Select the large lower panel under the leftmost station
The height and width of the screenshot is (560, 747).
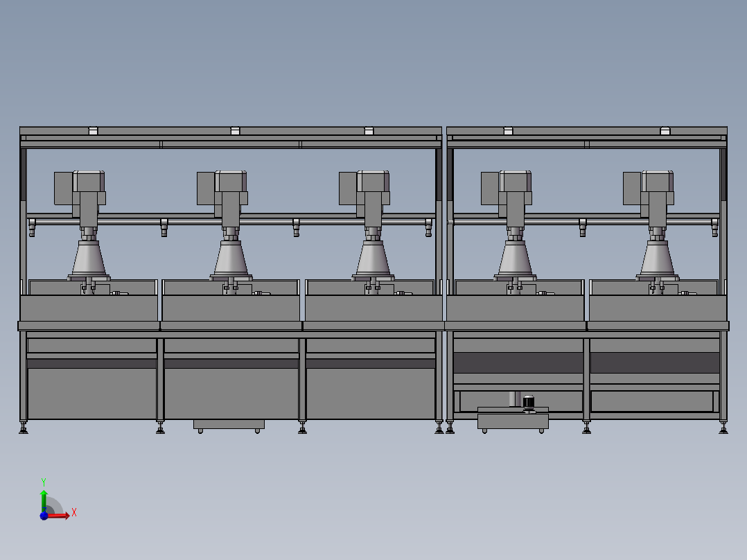92,394
